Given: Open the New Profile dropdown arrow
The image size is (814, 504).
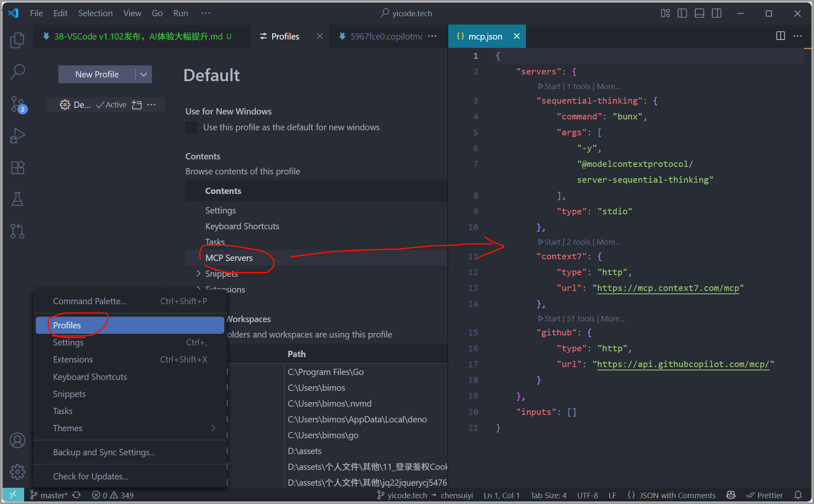Looking at the screenshot, I should pyautogui.click(x=144, y=74).
